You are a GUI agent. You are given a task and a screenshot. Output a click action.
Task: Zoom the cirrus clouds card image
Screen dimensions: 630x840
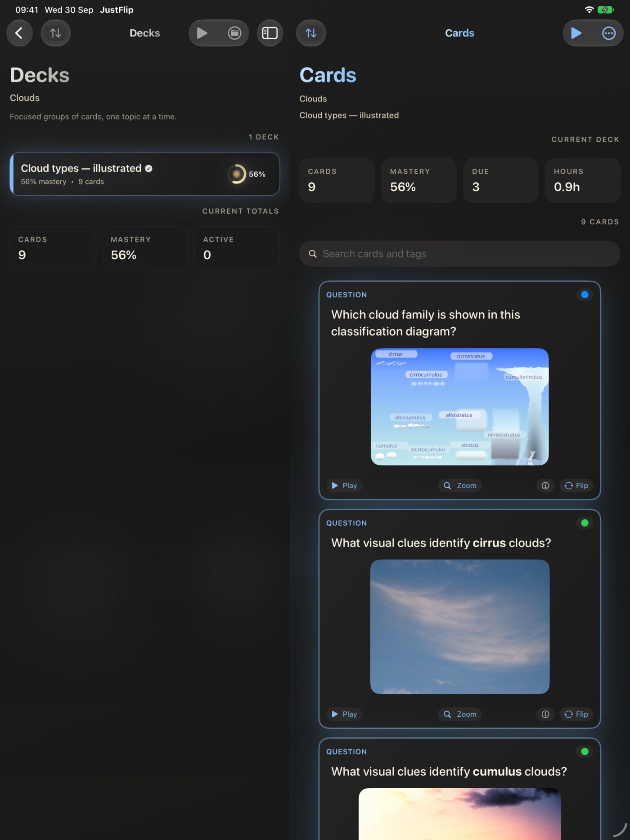coord(460,714)
